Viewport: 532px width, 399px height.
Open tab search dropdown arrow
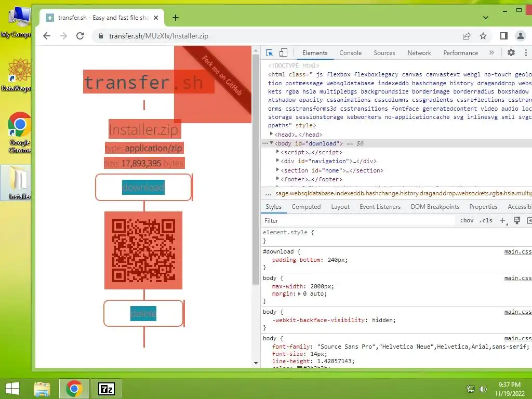[x=486, y=18]
